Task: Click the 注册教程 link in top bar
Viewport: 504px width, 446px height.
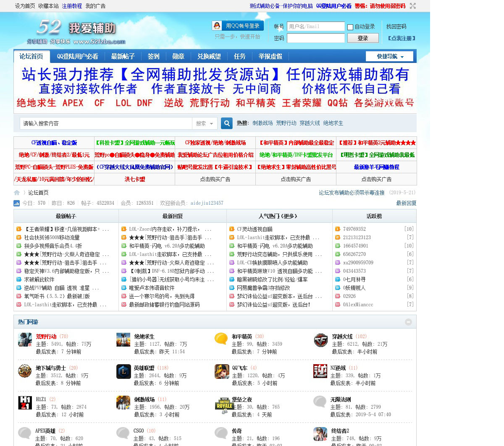Action: pyautogui.click(x=72, y=6)
